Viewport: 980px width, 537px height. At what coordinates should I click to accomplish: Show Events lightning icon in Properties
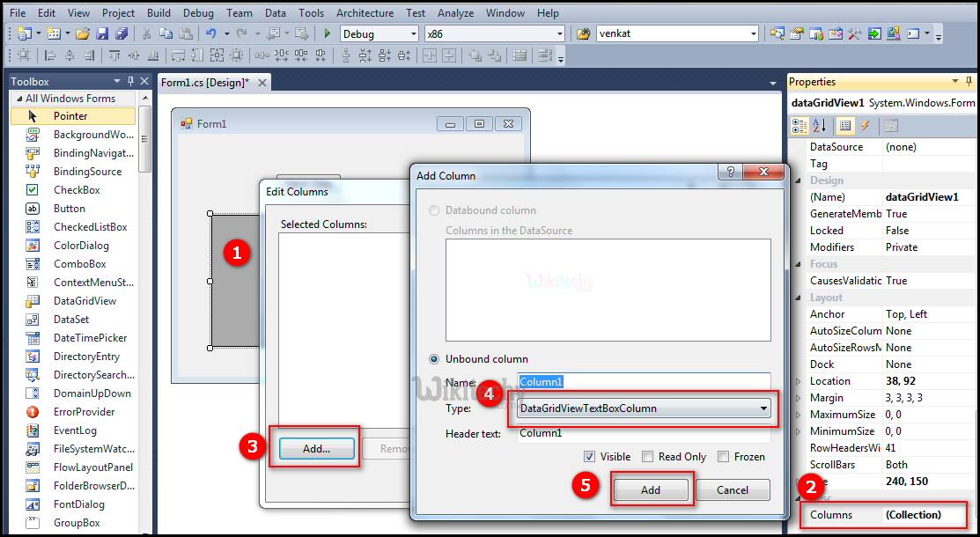pos(866,126)
